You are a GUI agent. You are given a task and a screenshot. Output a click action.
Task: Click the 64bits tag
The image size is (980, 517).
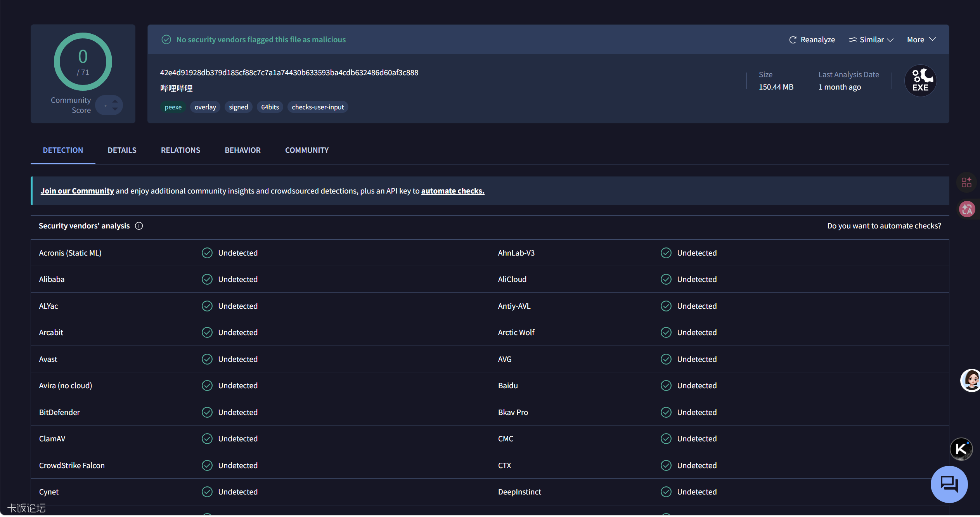click(x=270, y=107)
